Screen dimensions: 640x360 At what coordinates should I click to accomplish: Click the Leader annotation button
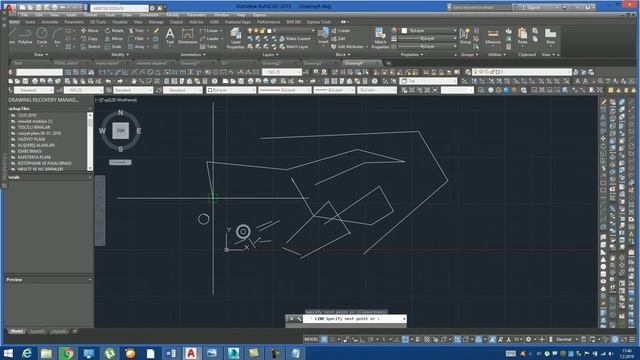coord(210,39)
